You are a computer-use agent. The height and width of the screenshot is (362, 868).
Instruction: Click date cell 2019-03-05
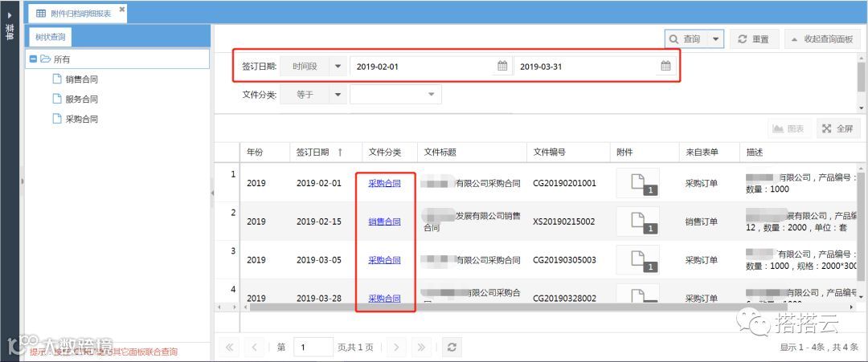319,260
